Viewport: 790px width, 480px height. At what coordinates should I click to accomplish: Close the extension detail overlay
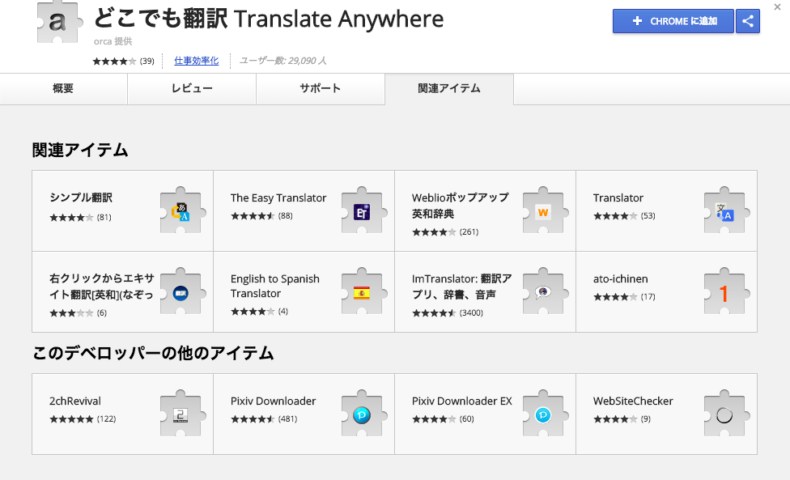777,7
